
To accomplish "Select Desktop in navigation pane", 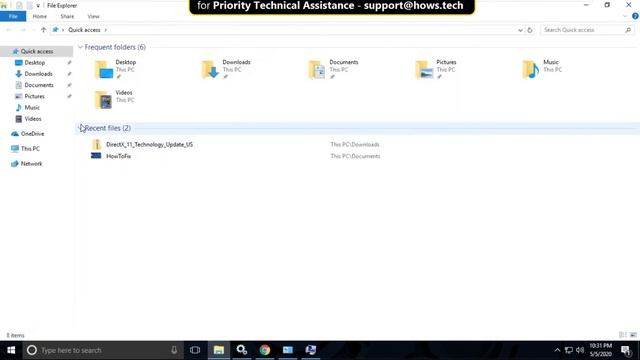I will point(35,63).
